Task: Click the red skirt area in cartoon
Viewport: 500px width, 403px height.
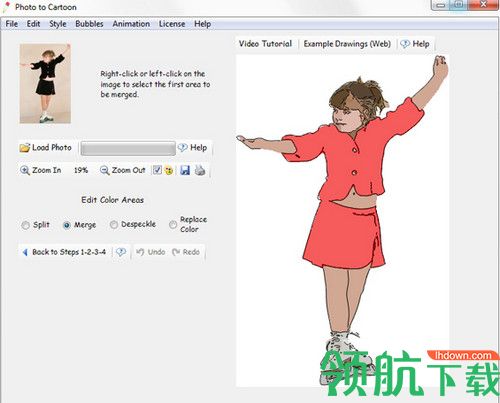Action: point(343,237)
